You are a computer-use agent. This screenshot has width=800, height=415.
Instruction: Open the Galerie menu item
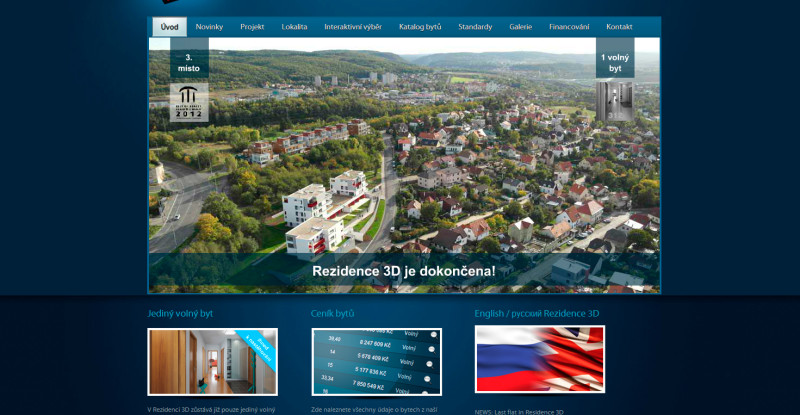(520, 27)
